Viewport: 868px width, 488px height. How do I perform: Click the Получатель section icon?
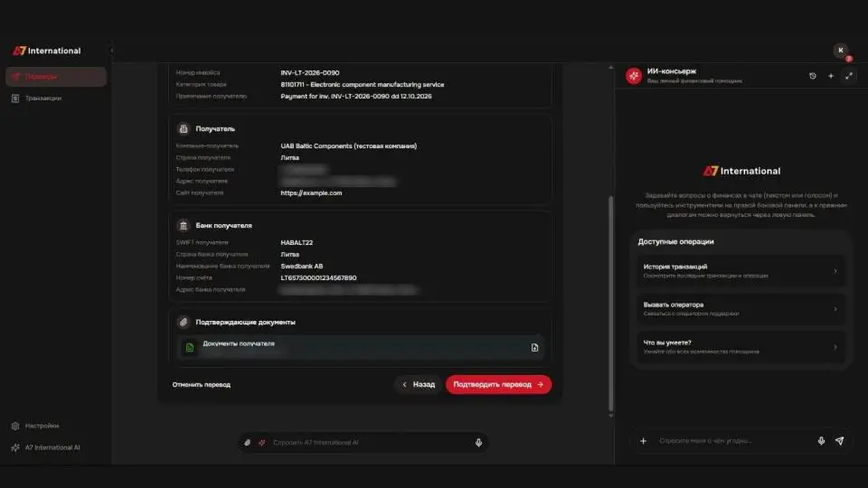pos(184,128)
